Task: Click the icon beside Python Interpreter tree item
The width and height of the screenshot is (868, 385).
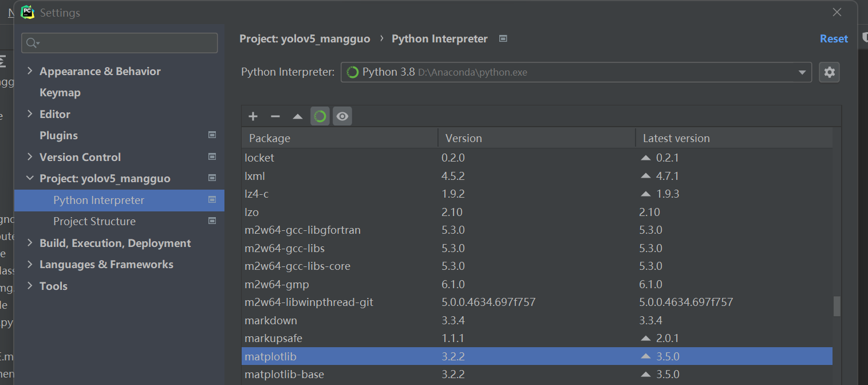Action: coord(212,200)
